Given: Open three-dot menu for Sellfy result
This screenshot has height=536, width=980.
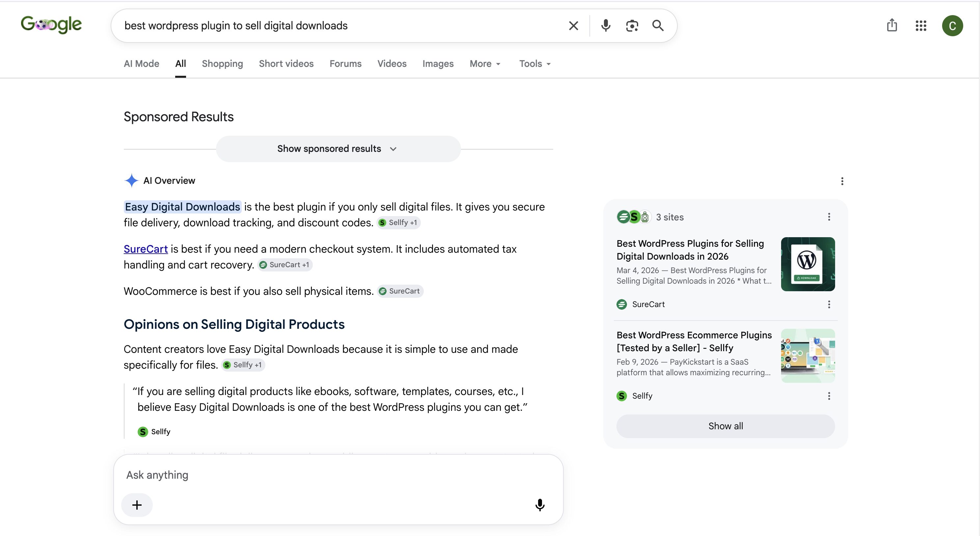Looking at the screenshot, I should click(x=829, y=396).
